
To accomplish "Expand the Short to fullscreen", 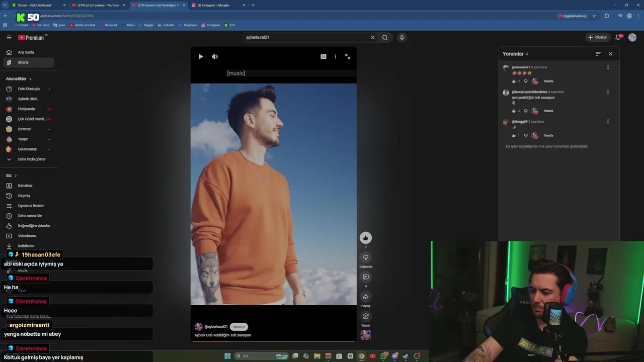I will [348, 57].
